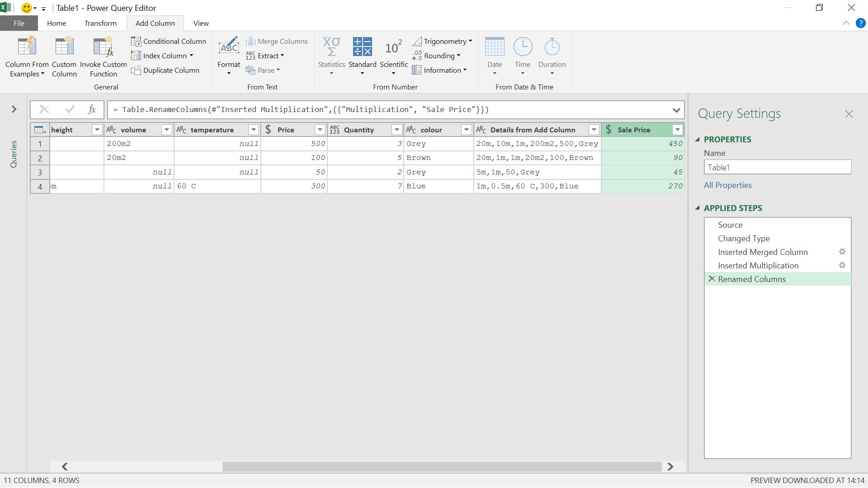Open Scientific operations menu
Viewport: 868px width, 488px height.
(393, 56)
